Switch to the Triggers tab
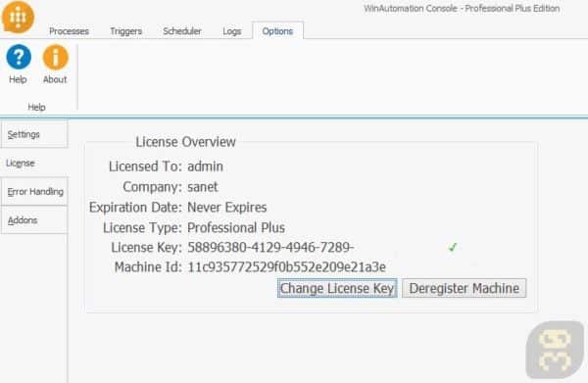The image size is (588, 383). (x=126, y=31)
